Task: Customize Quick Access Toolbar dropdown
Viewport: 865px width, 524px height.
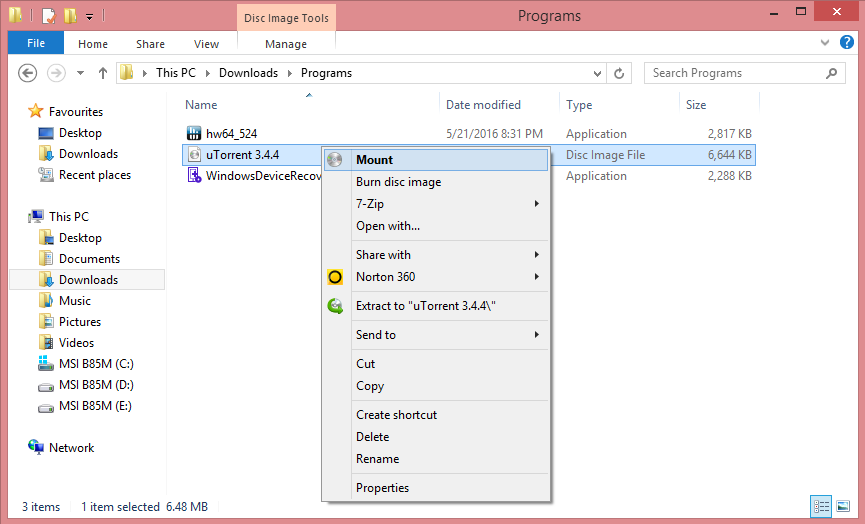Action: coord(89,17)
